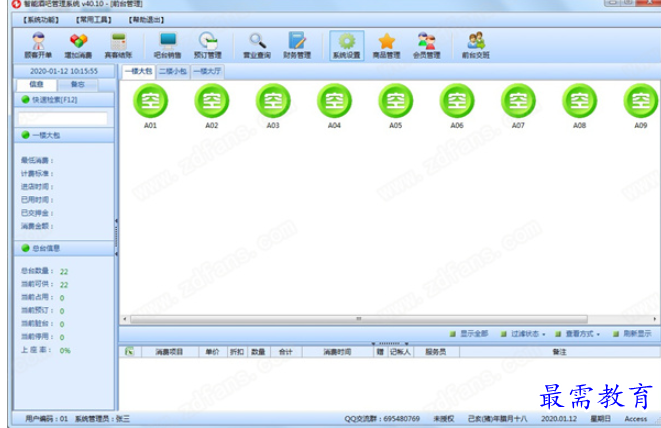Click the 单价 column header

212,352
